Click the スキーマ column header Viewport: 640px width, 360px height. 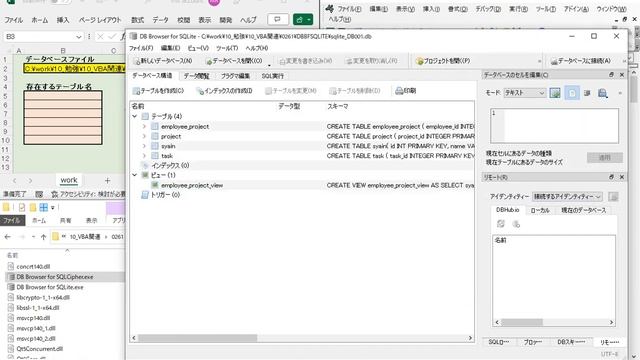pos(337,106)
